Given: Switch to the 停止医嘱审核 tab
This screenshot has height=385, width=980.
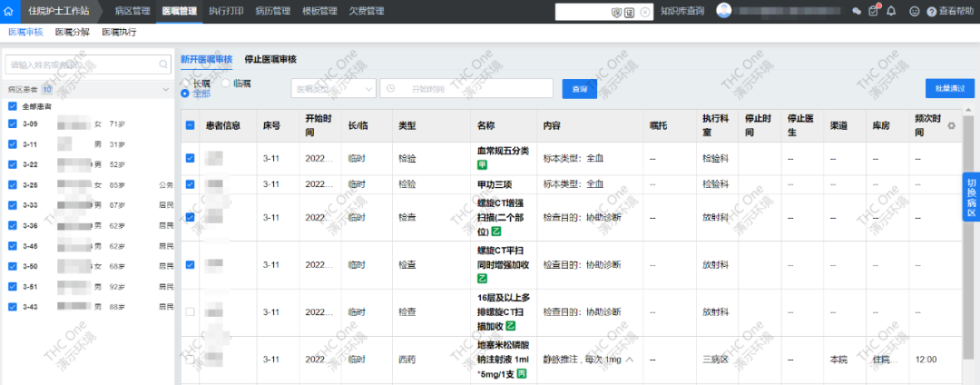Looking at the screenshot, I should pos(270,60).
